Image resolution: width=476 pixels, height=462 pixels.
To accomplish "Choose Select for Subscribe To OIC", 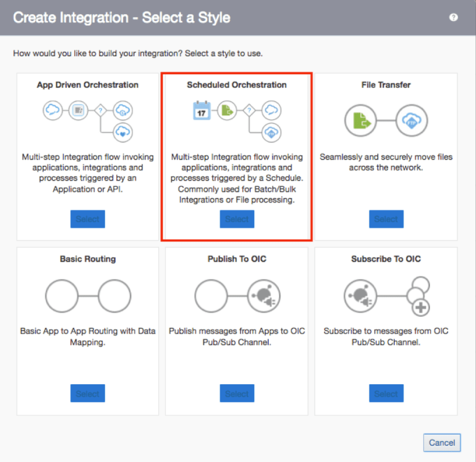I will 386,393.
